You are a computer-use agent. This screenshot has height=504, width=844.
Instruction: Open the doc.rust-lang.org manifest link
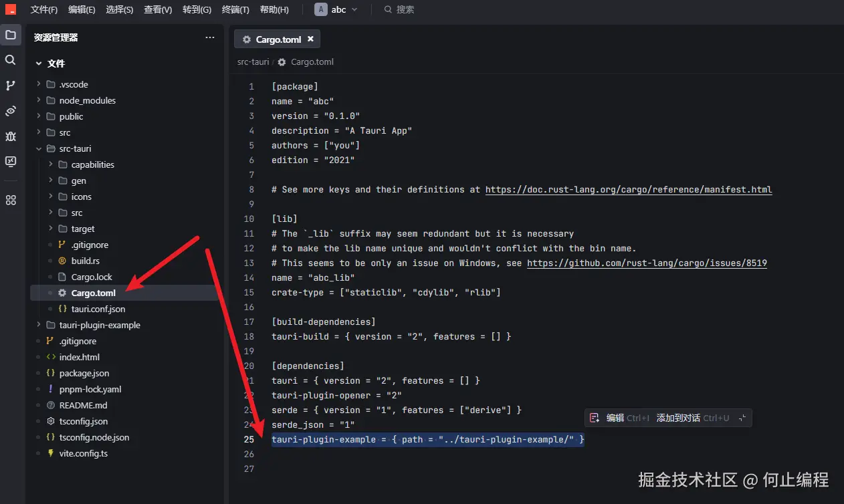629,189
